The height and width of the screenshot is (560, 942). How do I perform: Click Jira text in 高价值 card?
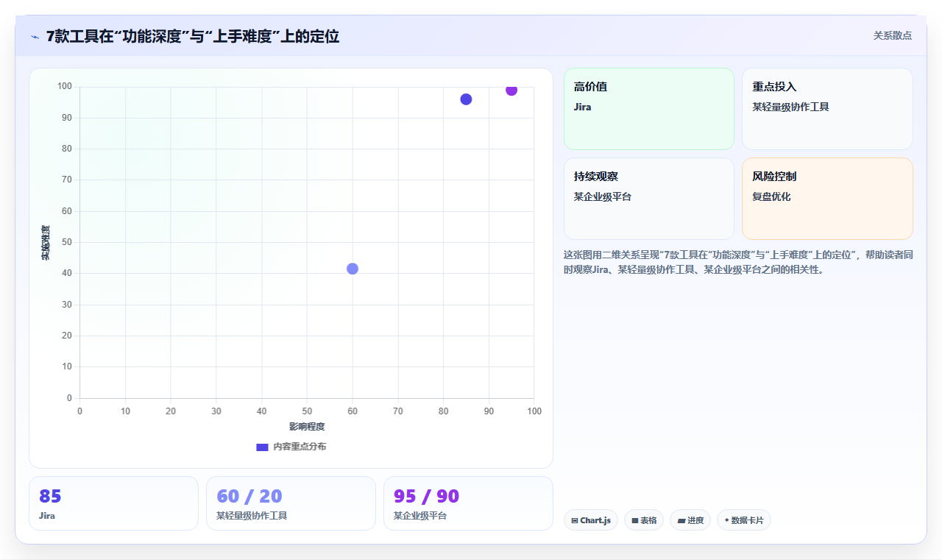coord(582,107)
